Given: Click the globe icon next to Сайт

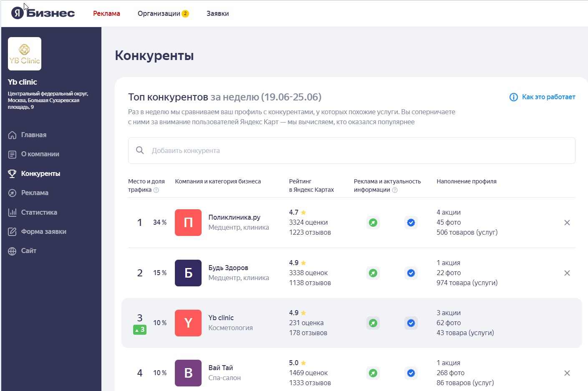Looking at the screenshot, I should pos(13,251).
